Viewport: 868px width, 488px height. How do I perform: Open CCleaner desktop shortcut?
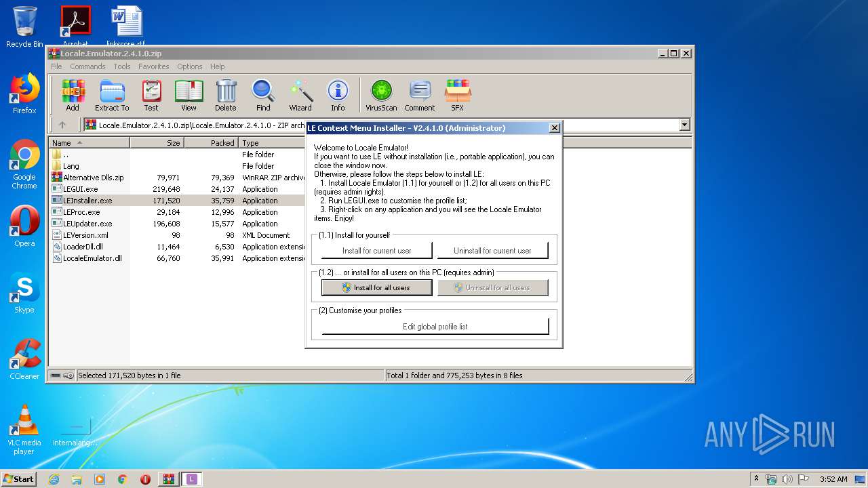[24, 359]
